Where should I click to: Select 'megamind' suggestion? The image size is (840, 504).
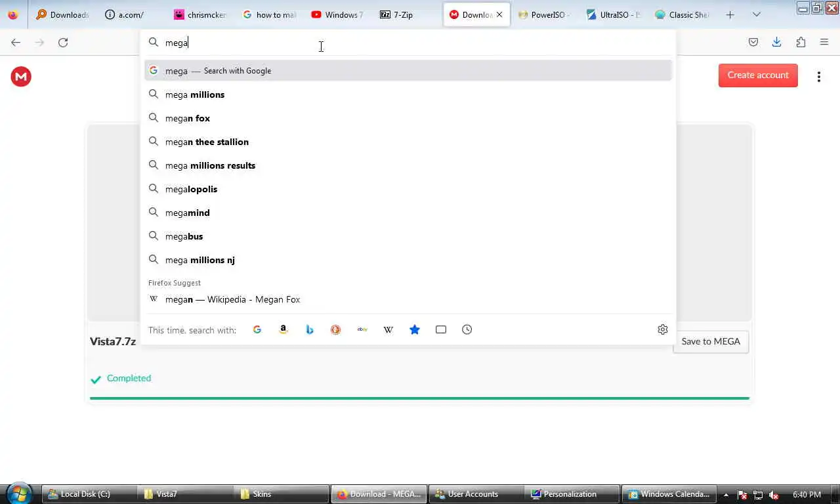click(x=408, y=213)
